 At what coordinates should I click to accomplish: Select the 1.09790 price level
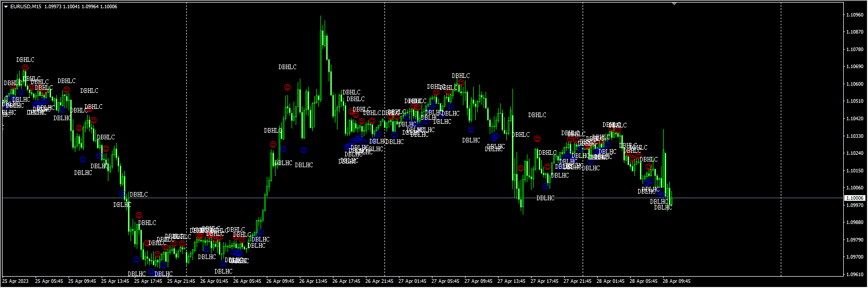(855, 240)
